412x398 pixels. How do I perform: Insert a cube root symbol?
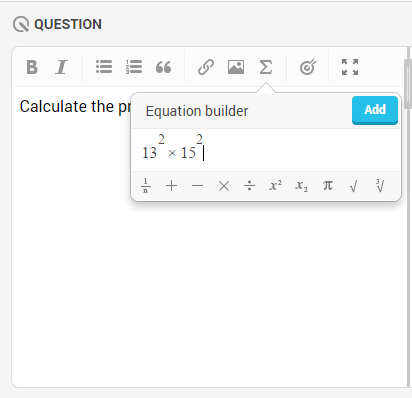[x=380, y=186]
